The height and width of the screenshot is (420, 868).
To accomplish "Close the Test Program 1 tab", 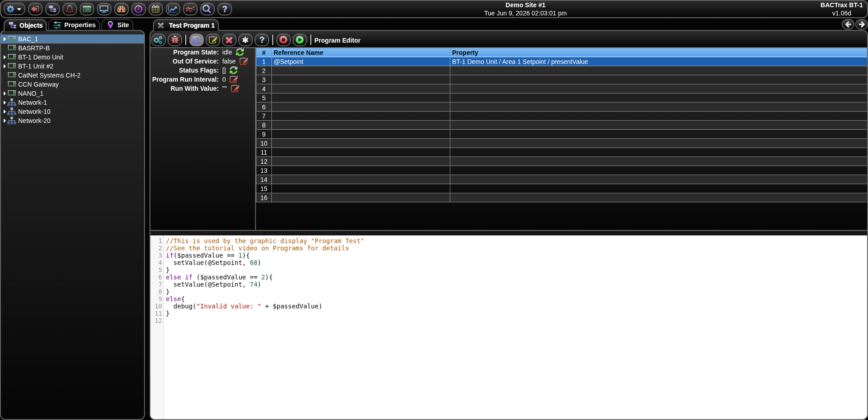I will click(x=161, y=25).
